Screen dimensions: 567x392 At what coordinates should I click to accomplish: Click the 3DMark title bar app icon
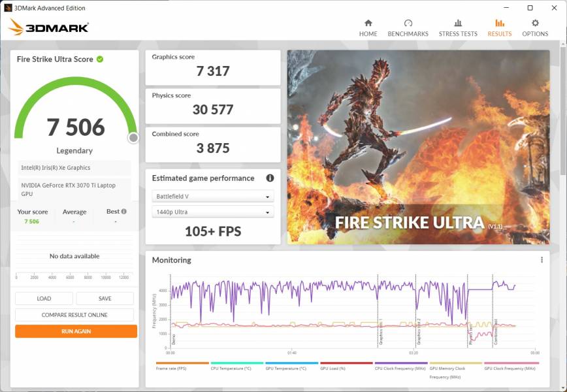[8, 8]
